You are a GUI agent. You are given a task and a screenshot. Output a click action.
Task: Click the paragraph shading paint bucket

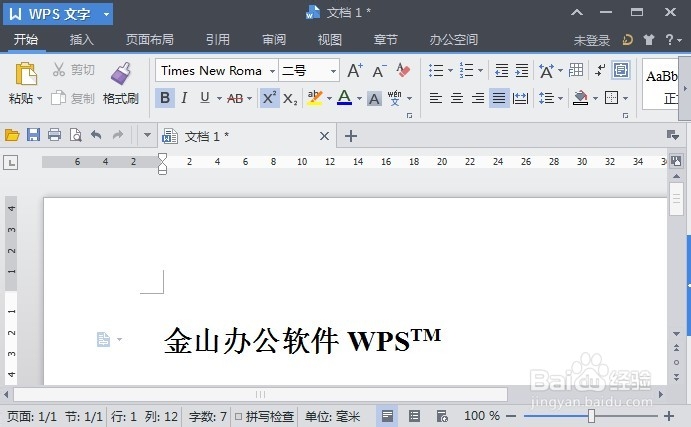pyautogui.click(x=580, y=98)
